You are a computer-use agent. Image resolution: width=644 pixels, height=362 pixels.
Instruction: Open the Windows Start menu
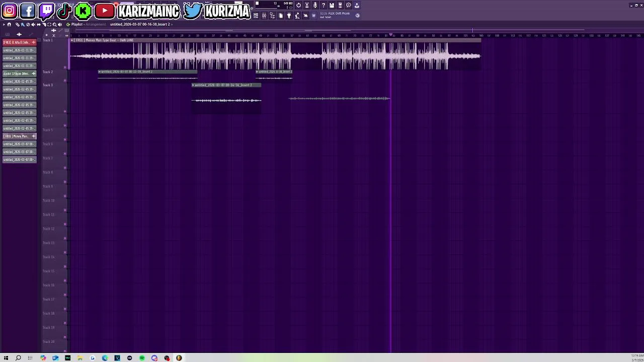click(x=6, y=358)
